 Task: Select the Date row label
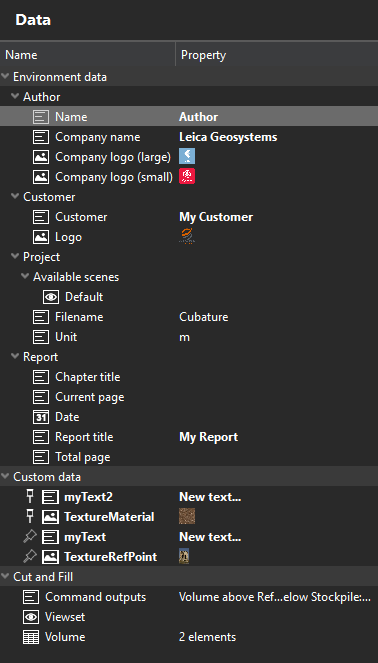(67, 417)
